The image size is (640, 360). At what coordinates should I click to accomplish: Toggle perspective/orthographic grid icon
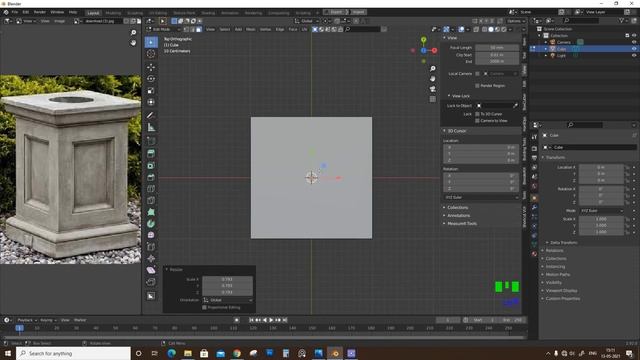433,99
